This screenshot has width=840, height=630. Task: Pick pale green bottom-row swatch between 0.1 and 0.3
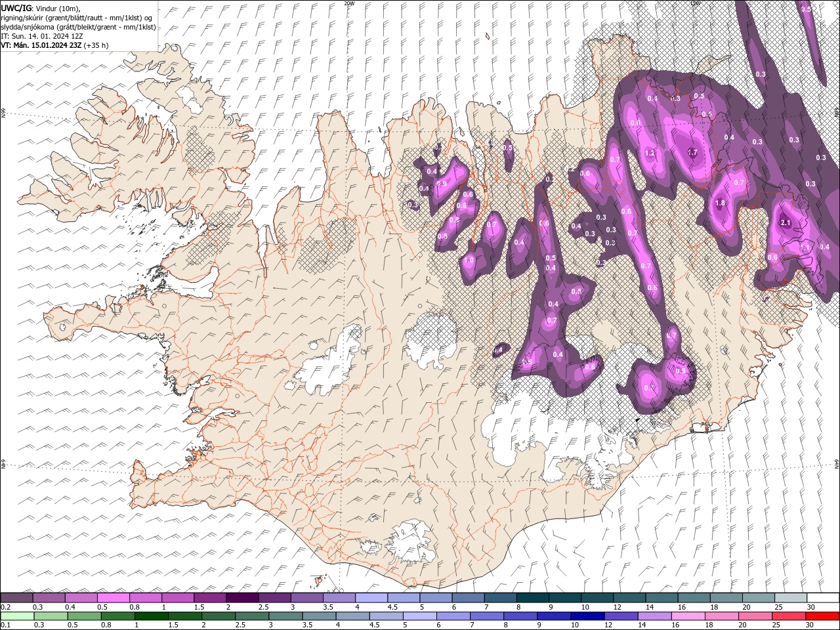pos(17,616)
